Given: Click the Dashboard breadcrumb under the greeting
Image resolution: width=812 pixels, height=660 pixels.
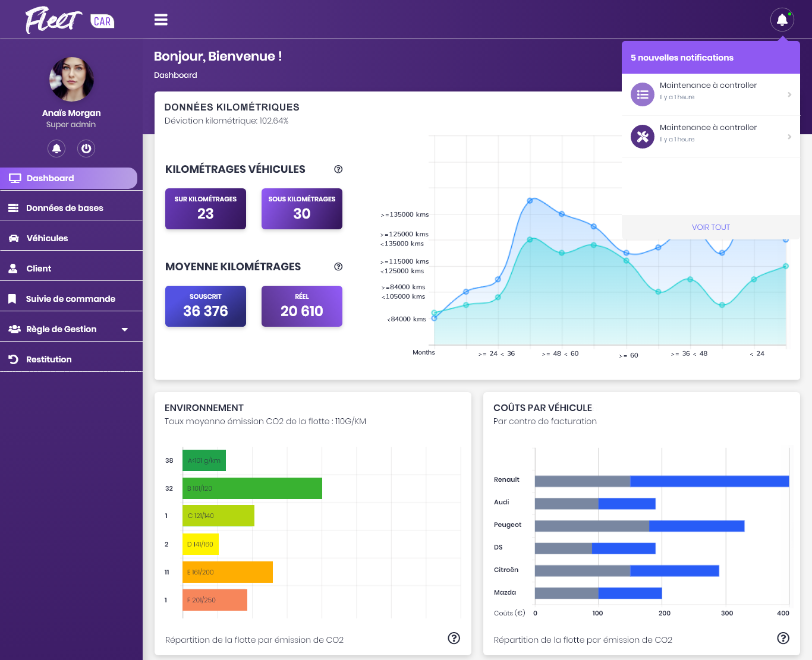Looking at the screenshot, I should click(175, 75).
